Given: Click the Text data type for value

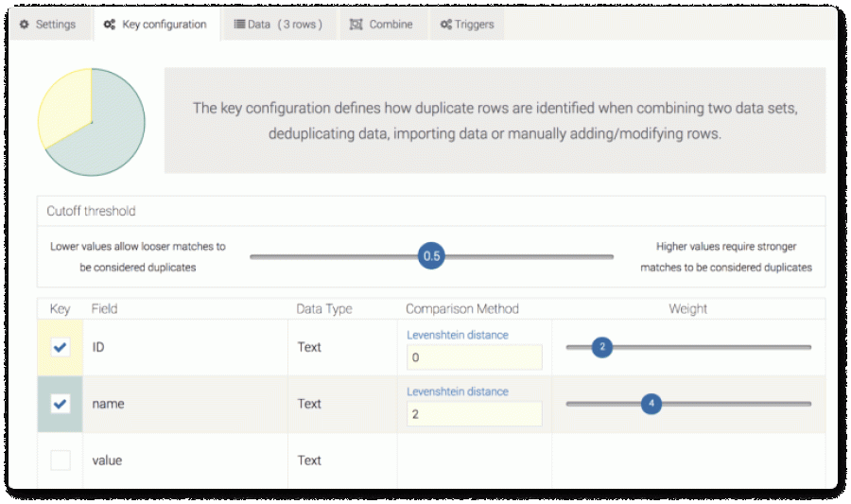Looking at the screenshot, I should tap(309, 461).
